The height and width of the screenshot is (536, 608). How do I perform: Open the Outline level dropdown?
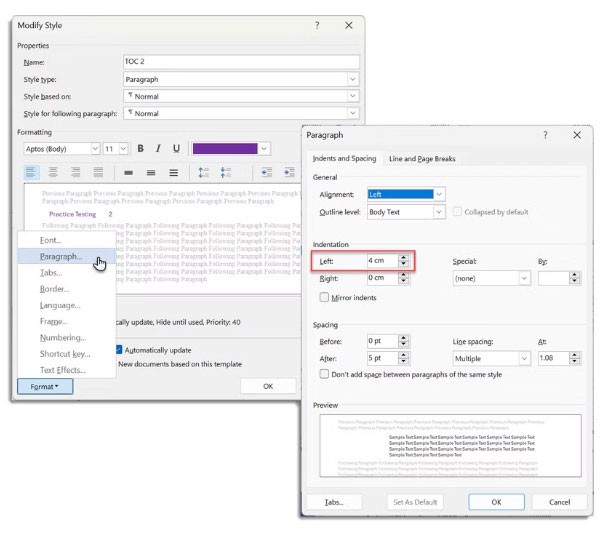point(439,212)
